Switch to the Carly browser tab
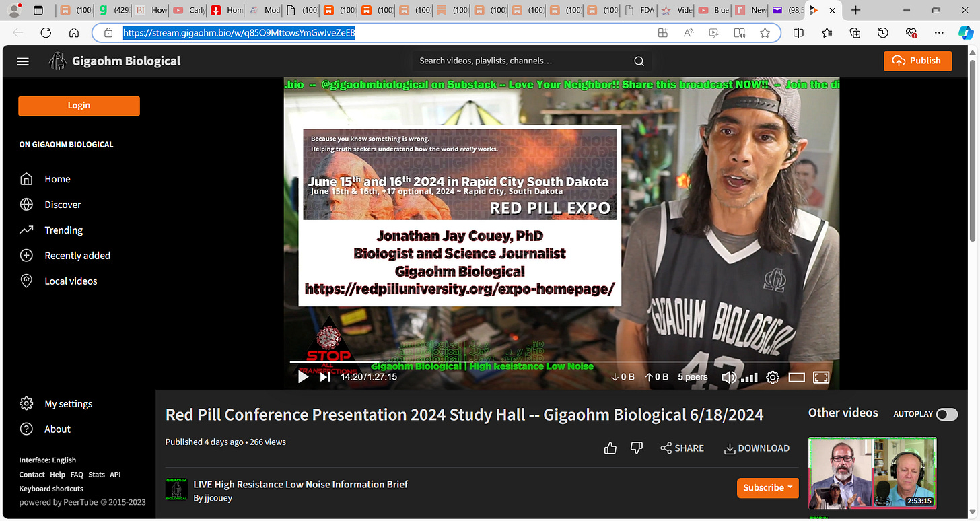The width and height of the screenshot is (980, 521). (x=188, y=10)
